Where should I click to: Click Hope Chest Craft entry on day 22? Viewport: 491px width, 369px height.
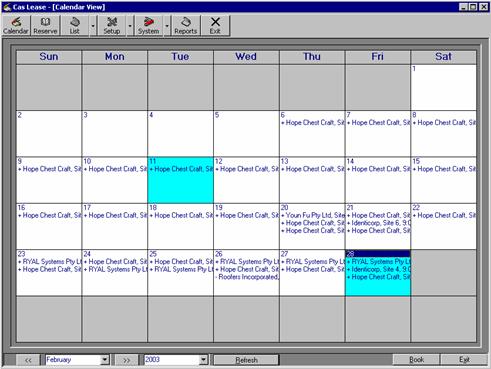[444, 215]
